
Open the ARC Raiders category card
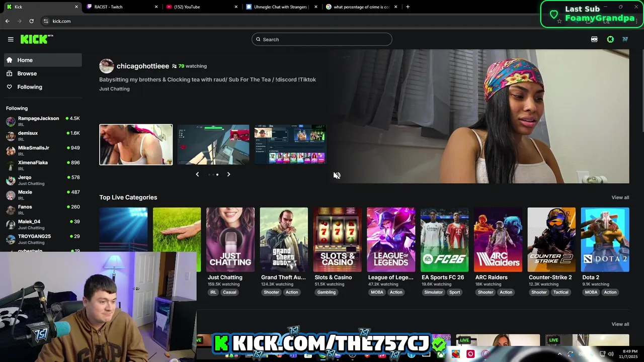pos(498,240)
